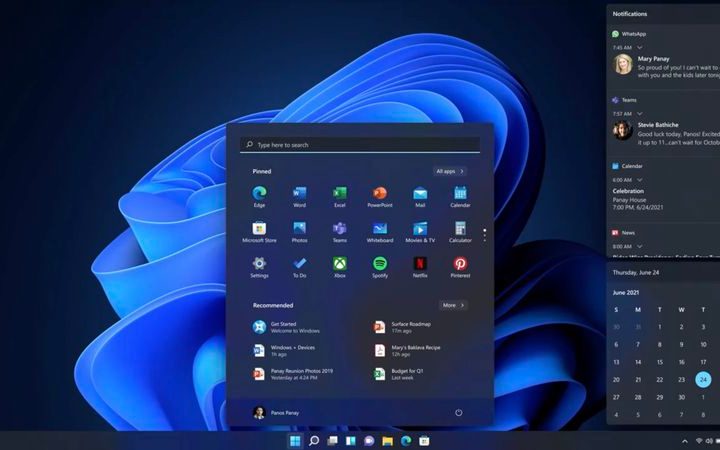Click into the Type here to search box
This screenshot has height=450, width=720.
point(360,145)
